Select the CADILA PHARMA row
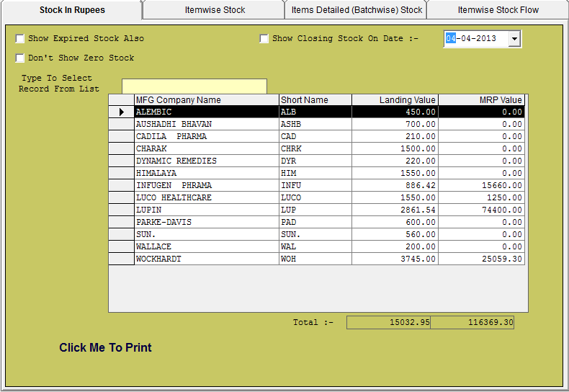Image resolution: width=569 pixels, height=392 pixels. click(x=206, y=137)
